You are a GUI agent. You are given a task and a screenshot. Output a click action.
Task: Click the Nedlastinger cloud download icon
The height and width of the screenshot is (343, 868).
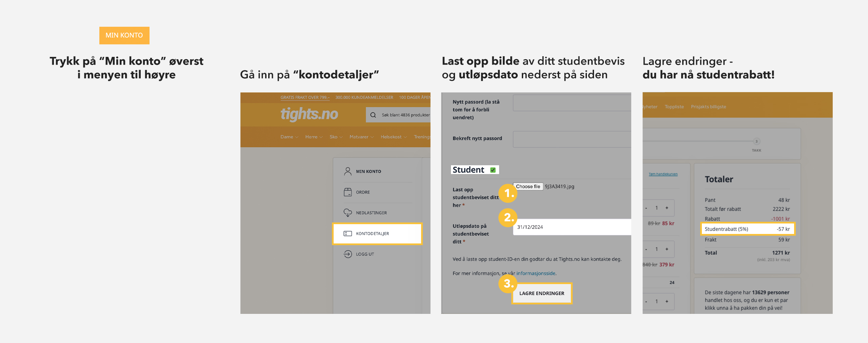coord(348,213)
